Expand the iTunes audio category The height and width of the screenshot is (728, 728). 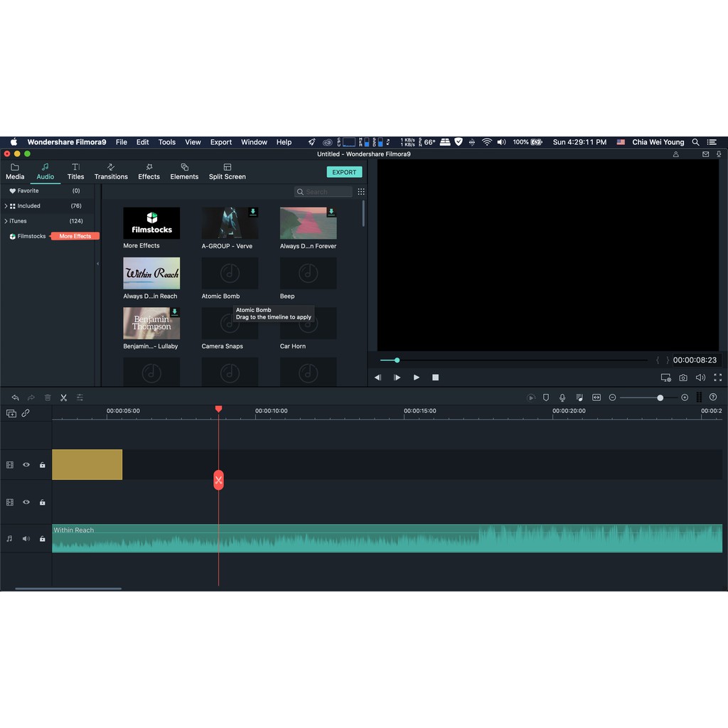coord(6,221)
